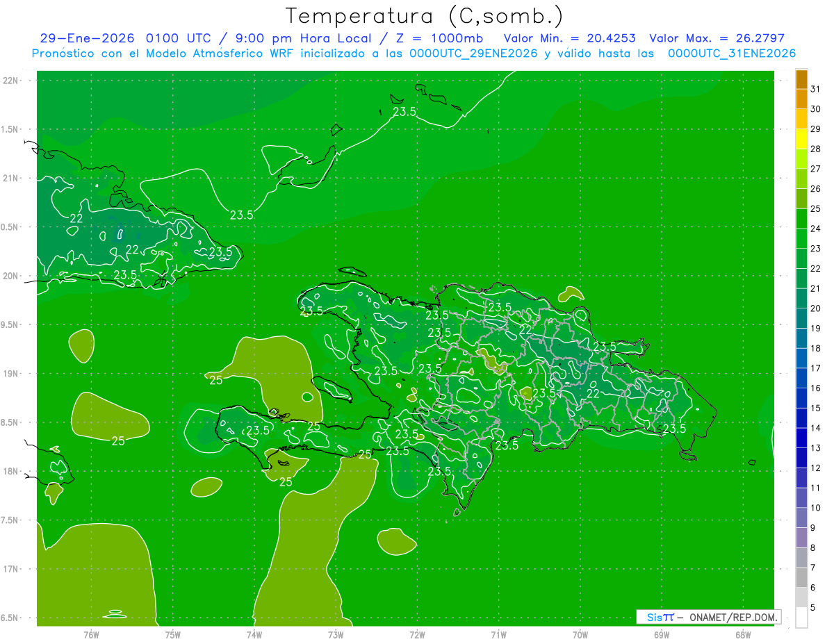This screenshot has width=834, height=644.
Task: Click the legend value "15"
Action: (816, 408)
